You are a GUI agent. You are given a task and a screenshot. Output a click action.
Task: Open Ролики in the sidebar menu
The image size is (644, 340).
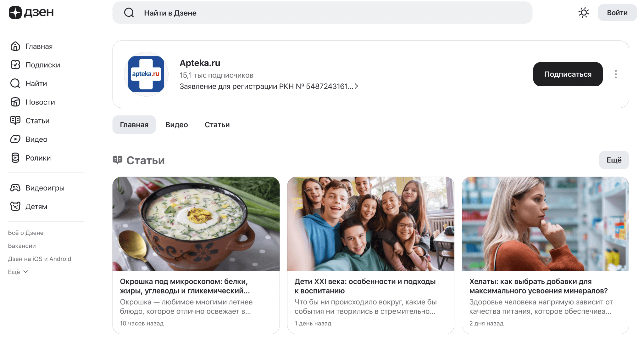coord(38,158)
